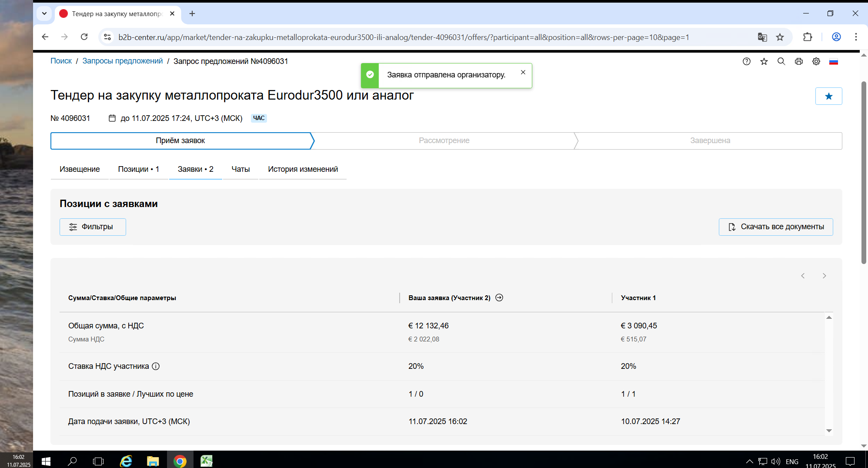
Task: Go to previous participants with left chevron
Action: tap(803, 276)
